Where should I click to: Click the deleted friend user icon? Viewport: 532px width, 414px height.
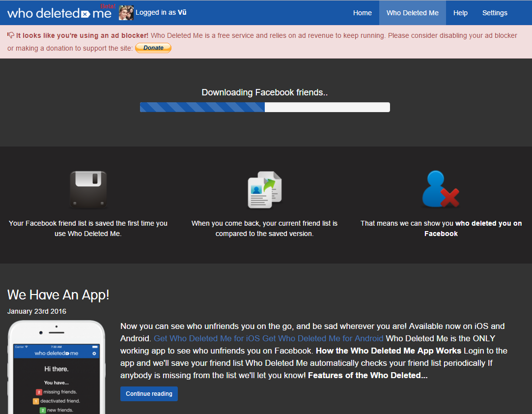pos(440,190)
